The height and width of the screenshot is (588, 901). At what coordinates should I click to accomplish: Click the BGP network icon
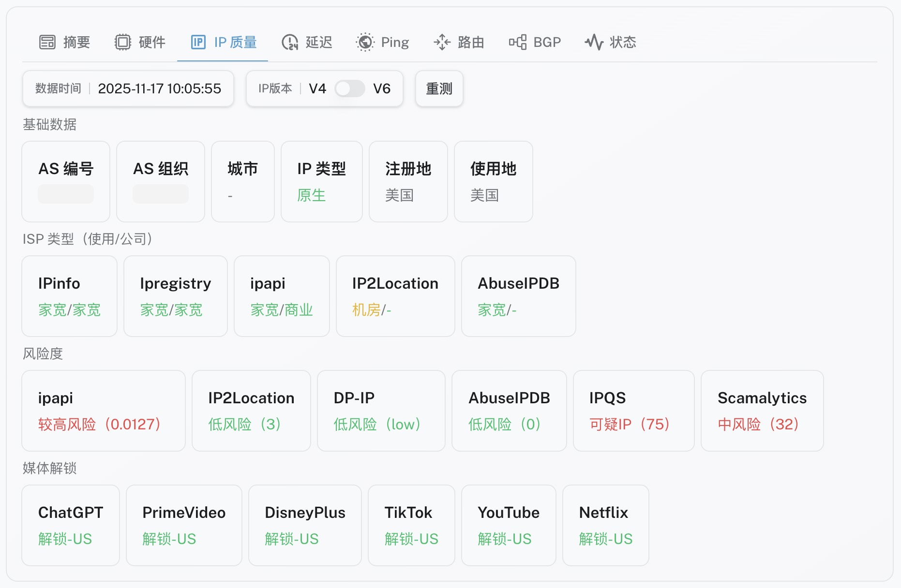[518, 43]
